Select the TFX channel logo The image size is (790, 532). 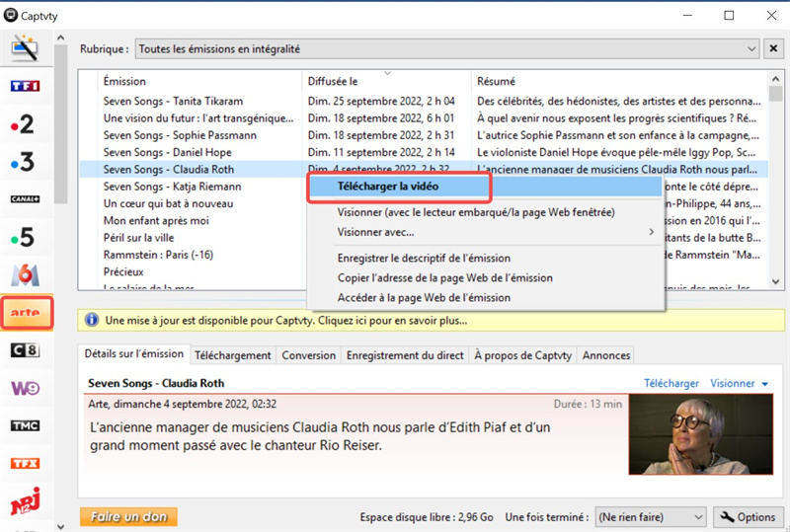(26, 464)
